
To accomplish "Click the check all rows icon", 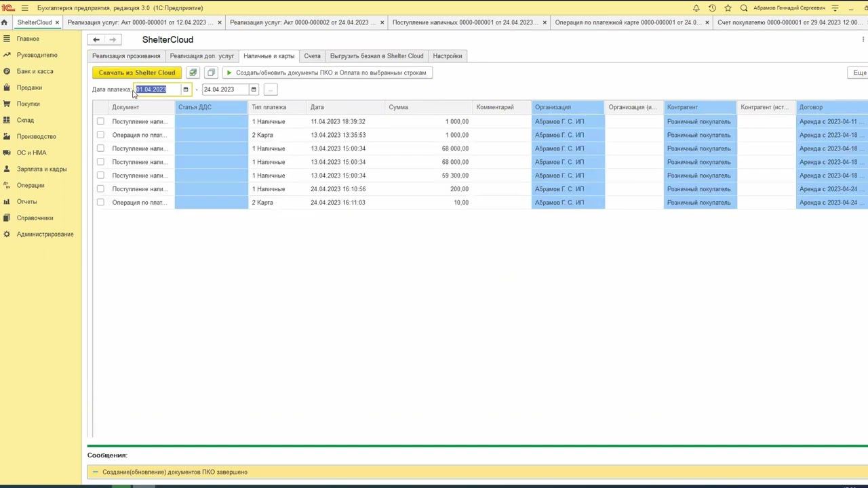I will [193, 73].
